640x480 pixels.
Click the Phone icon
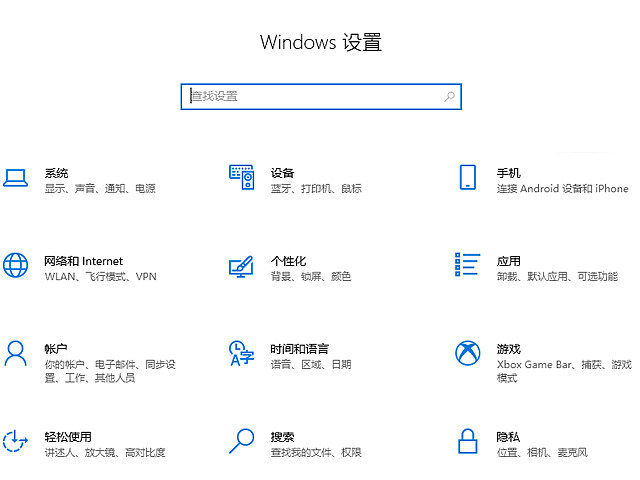[468, 177]
